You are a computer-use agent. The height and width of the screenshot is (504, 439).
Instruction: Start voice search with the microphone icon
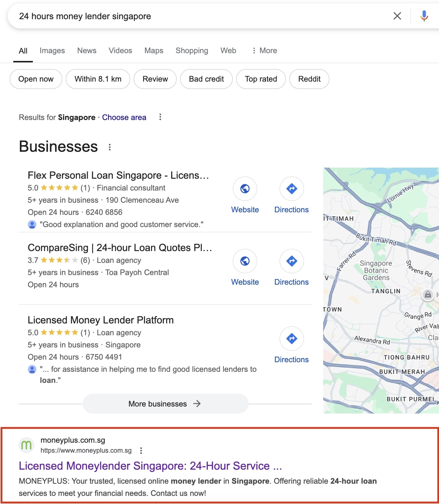coord(424,16)
